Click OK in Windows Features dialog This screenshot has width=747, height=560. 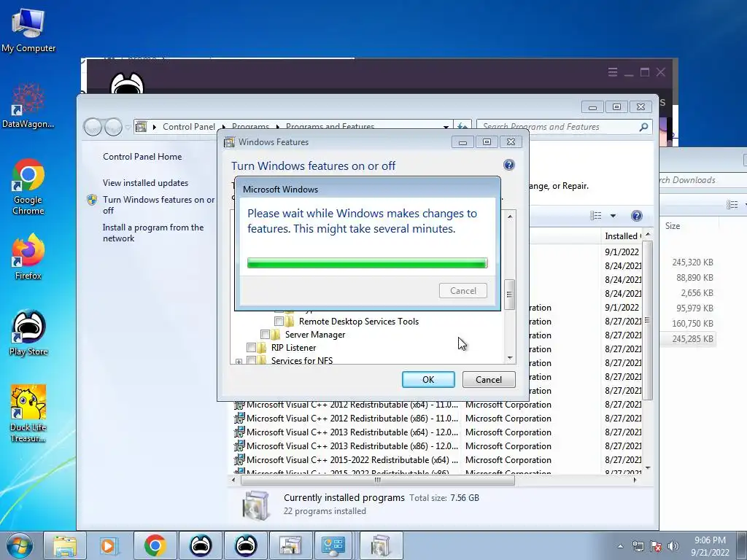coord(428,379)
